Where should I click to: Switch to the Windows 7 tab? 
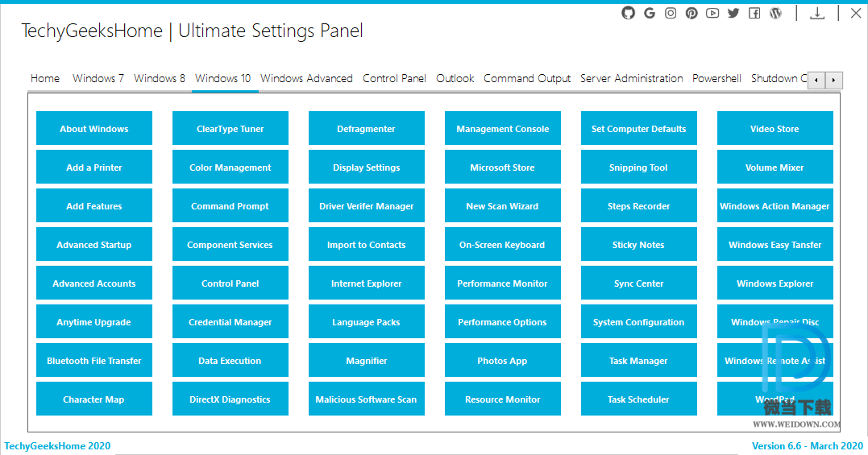click(98, 78)
